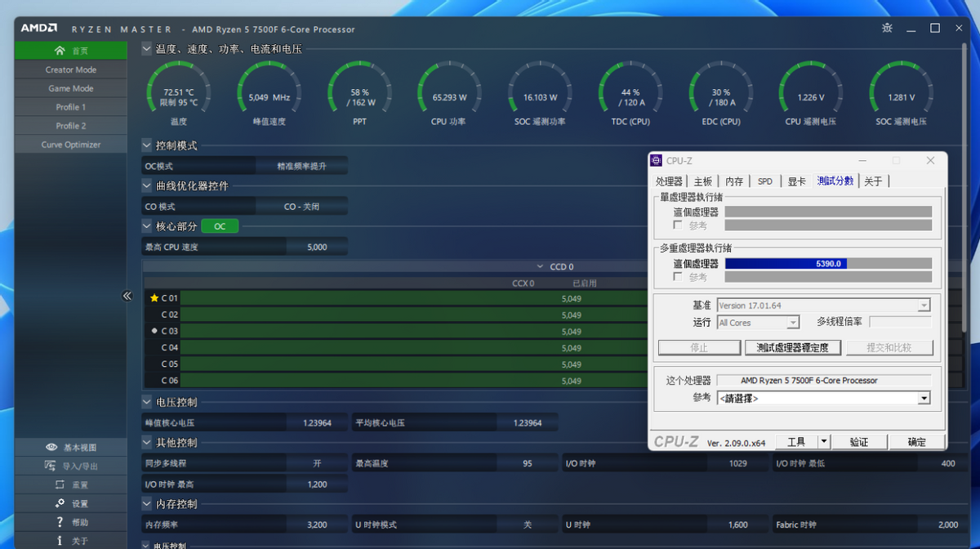This screenshot has width=980, height=549.
Task: Select Game Mode in the sidebar
Action: click(71, 88)
